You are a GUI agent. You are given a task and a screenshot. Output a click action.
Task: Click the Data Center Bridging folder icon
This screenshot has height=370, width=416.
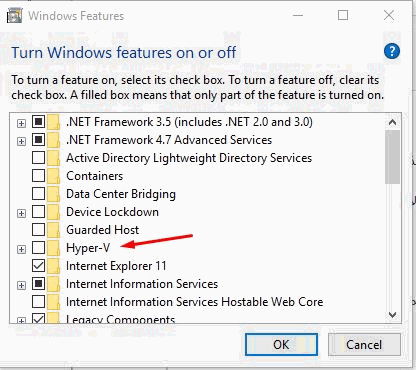53,194
